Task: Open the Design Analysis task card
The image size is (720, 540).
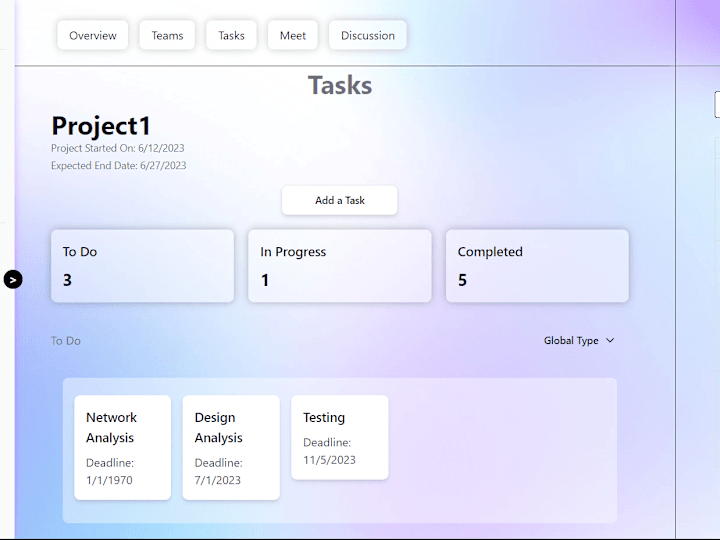Action: click(231, 448)
